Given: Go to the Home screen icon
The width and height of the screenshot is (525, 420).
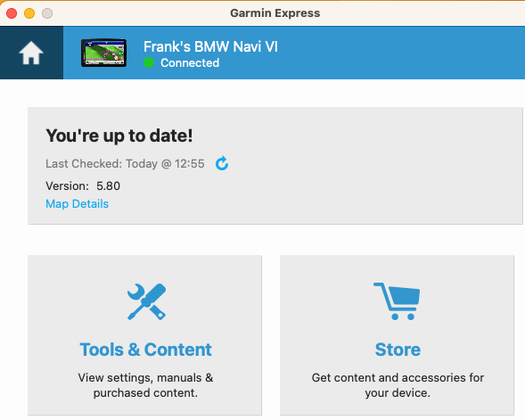Looking at the screenshot, I should point(31,53).
